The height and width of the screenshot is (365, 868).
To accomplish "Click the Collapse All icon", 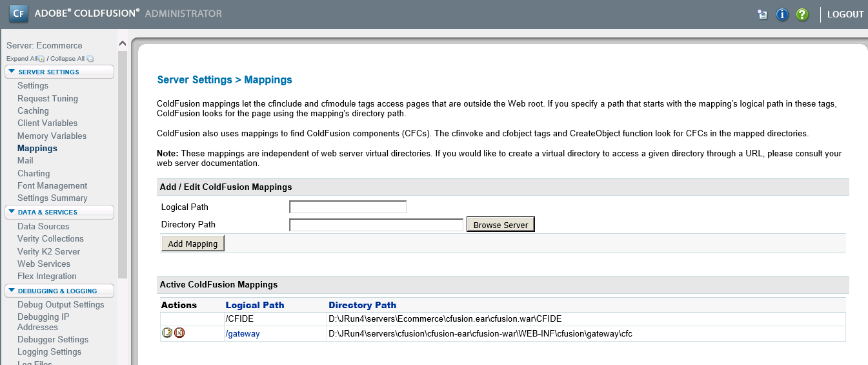I will tap(90, 59).
